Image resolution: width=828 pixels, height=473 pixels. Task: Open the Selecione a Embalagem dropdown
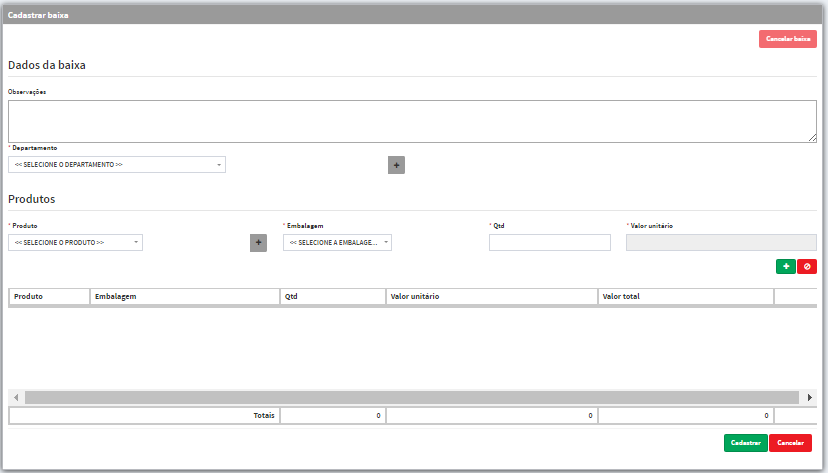[x=337, y=242]
